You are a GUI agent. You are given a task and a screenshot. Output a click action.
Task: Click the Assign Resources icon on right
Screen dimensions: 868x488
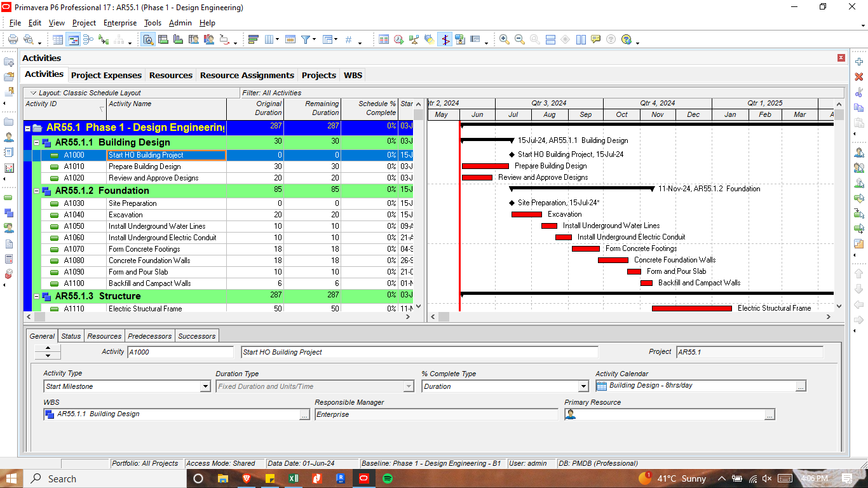[x=859, y=152]
